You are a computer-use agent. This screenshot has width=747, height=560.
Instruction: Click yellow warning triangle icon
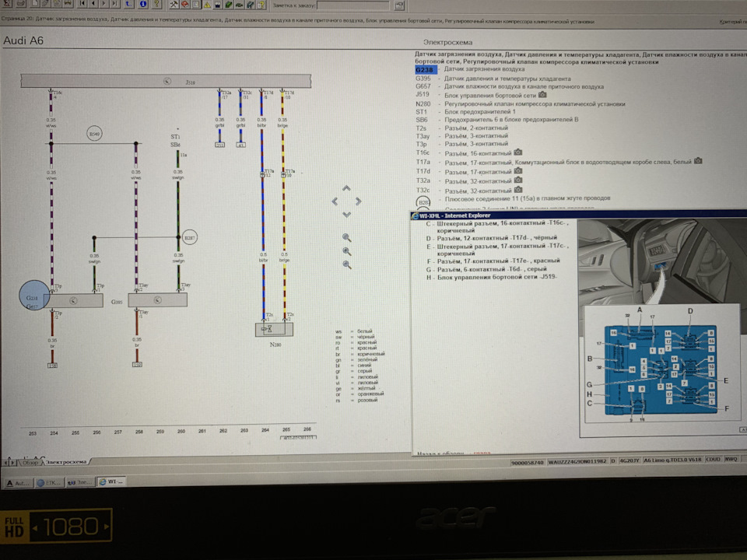click(207, 5)
